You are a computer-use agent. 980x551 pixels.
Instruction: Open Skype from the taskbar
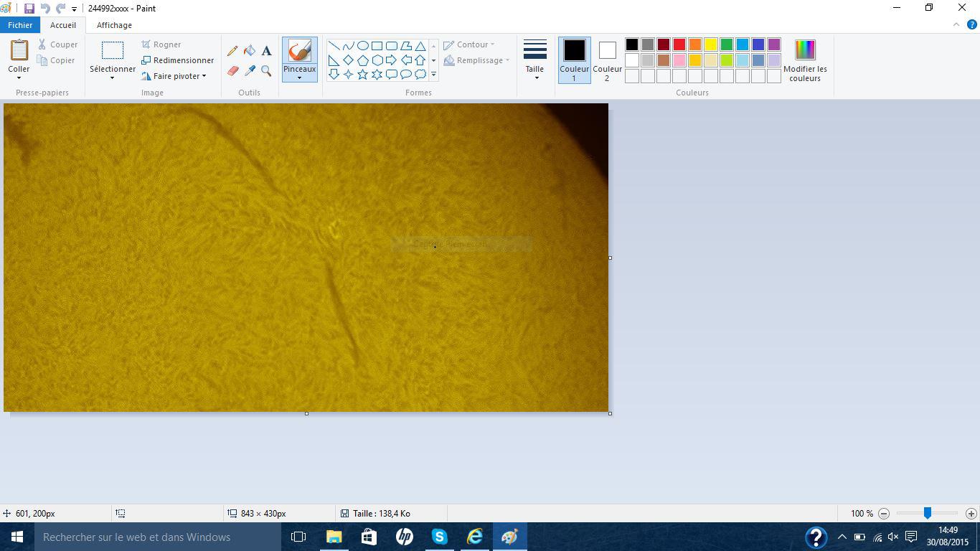(x=440, y=537)
